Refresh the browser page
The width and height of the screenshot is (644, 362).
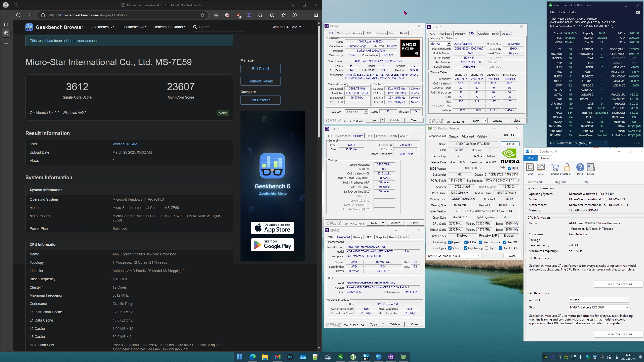[18, 15]
